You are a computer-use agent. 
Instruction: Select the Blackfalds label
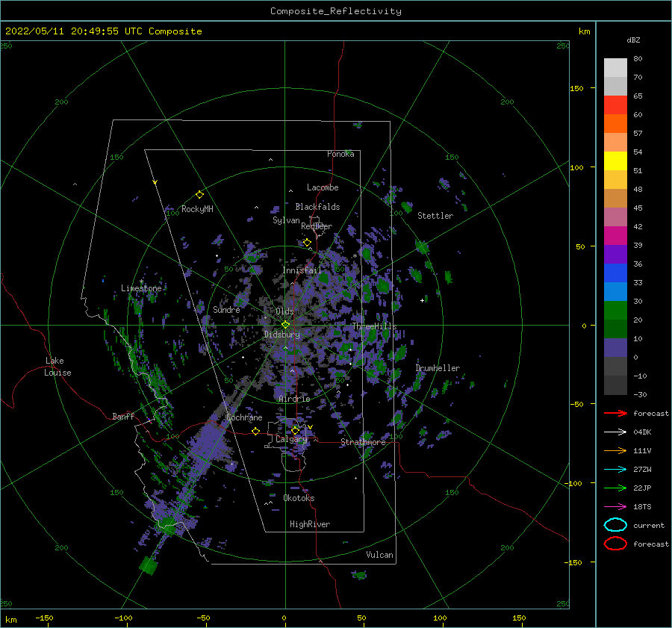coord(317,207)
